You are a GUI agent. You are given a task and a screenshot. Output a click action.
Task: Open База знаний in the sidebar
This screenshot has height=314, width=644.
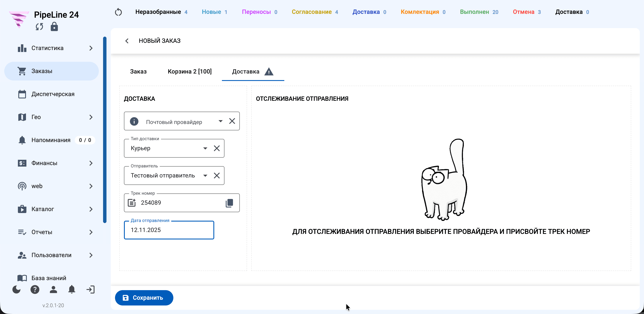coord(52,278)
